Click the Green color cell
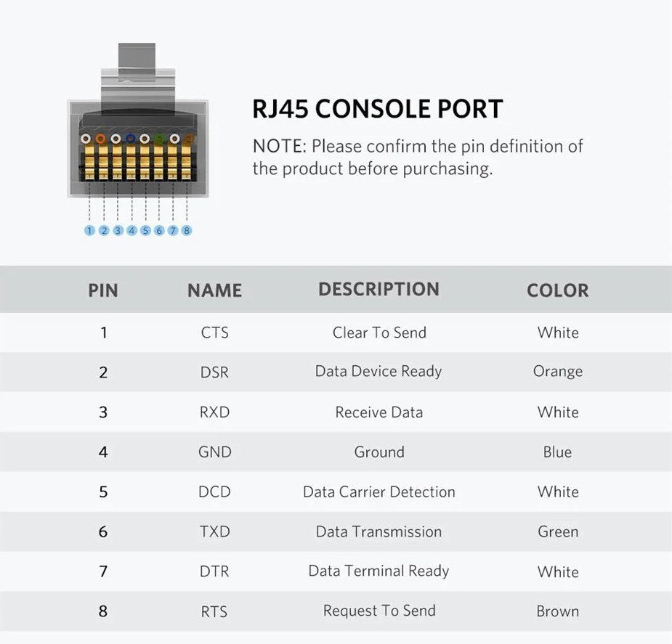The width and height of the screenshot is (672, 644). point(558,531)
